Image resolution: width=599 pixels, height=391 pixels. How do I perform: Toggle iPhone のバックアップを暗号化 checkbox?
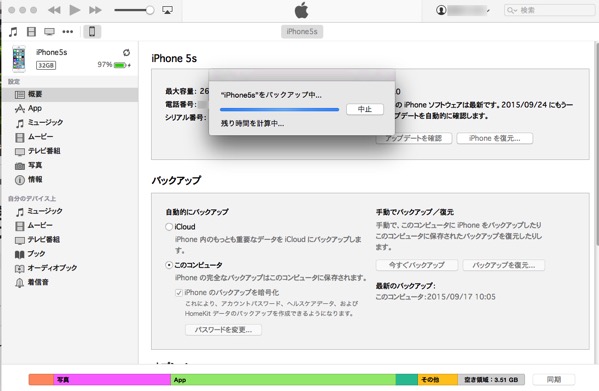click(x=178, y=293)
